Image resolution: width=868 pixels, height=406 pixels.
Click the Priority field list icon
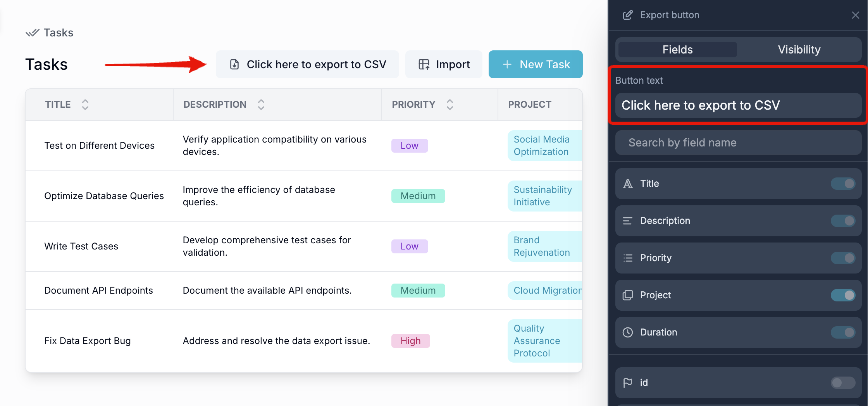(x=628, y=258)
